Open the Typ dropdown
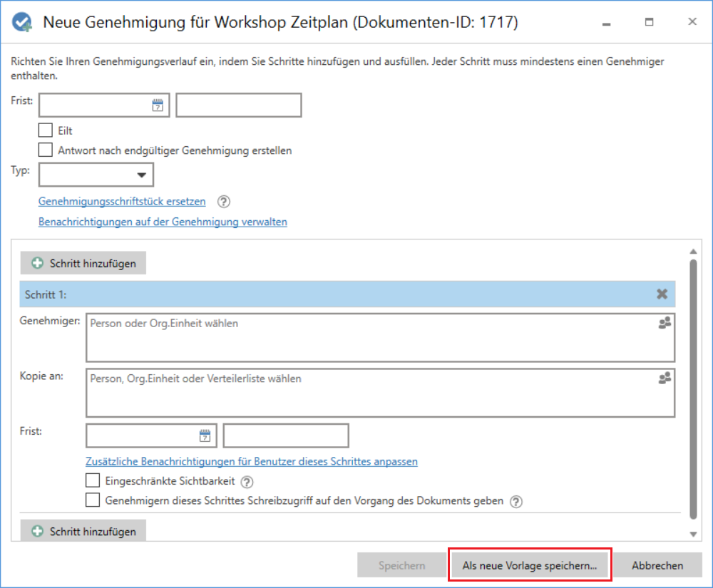 (x=96, y=175)
